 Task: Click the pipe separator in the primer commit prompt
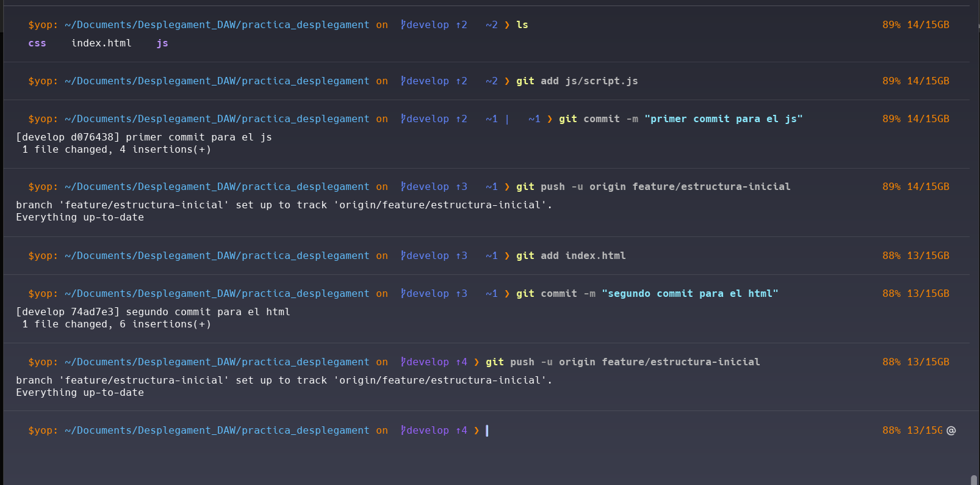coord(506,119)
